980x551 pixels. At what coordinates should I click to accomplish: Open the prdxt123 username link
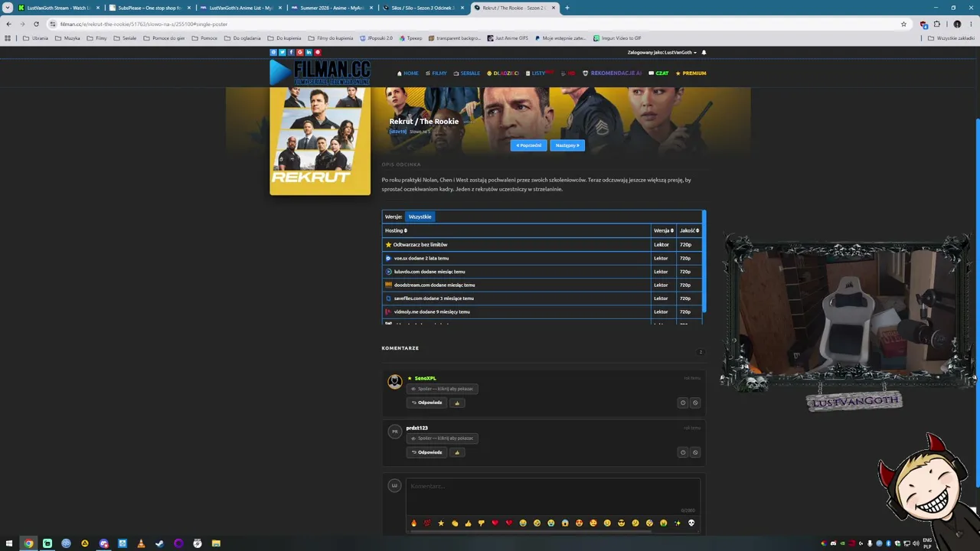(416, 428)
